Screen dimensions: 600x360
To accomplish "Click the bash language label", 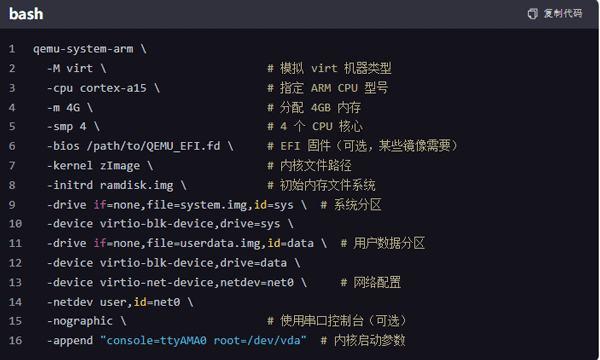I will 26,14.
